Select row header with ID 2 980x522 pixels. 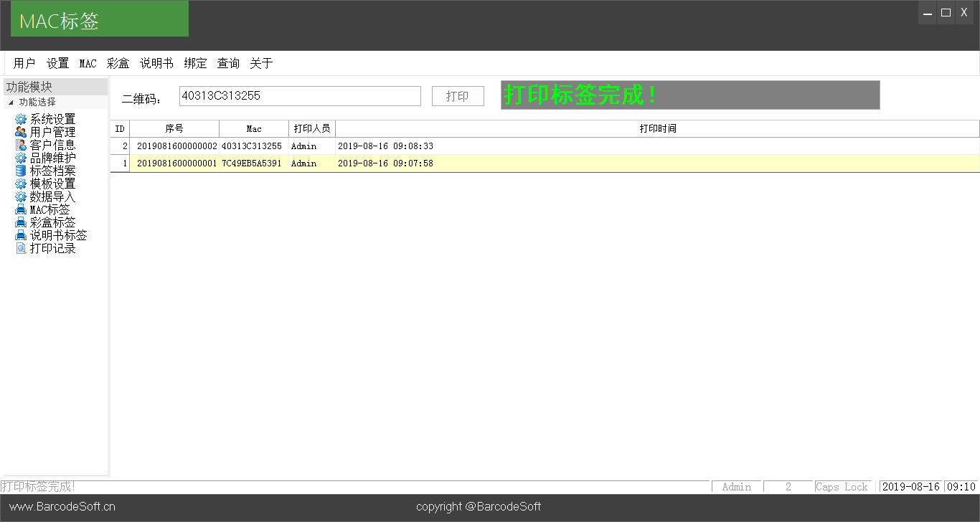pyautogui.click(x=120, y=146)
